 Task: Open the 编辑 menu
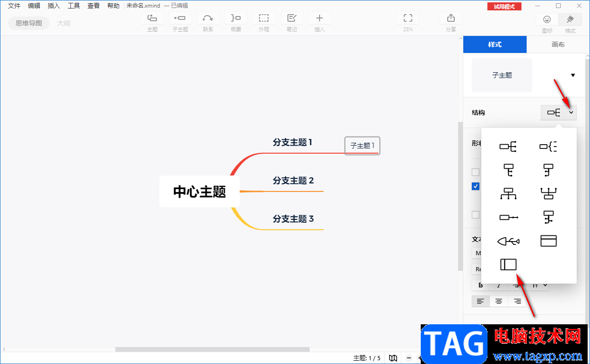(34, 6)
